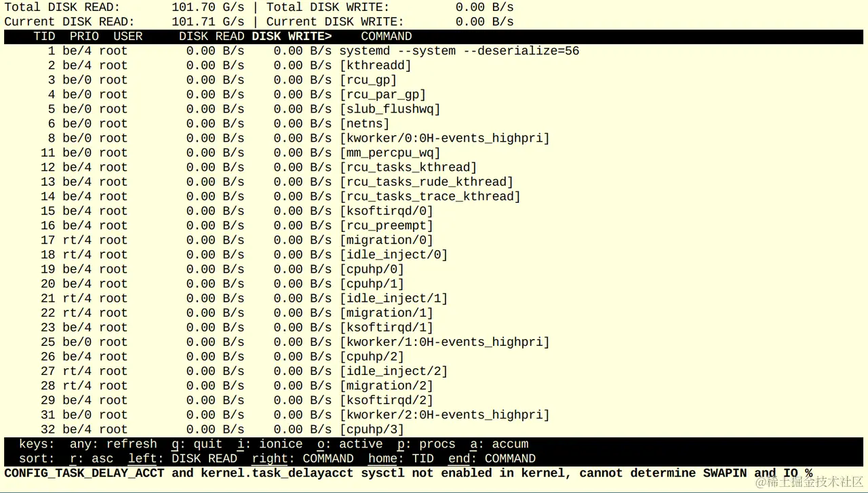
Task: Click priority rt/4 on TID 18 row
Action: tap(77, 255)
